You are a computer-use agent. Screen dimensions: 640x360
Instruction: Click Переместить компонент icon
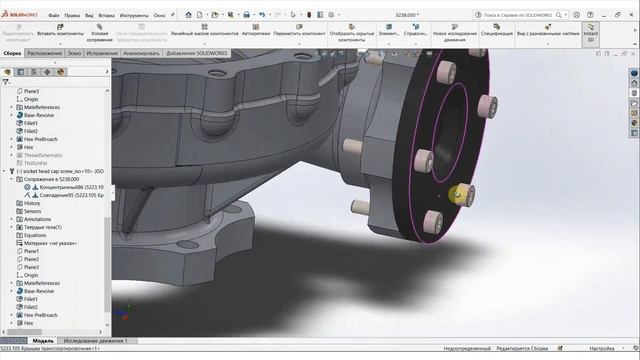click(x=300, y=27)
